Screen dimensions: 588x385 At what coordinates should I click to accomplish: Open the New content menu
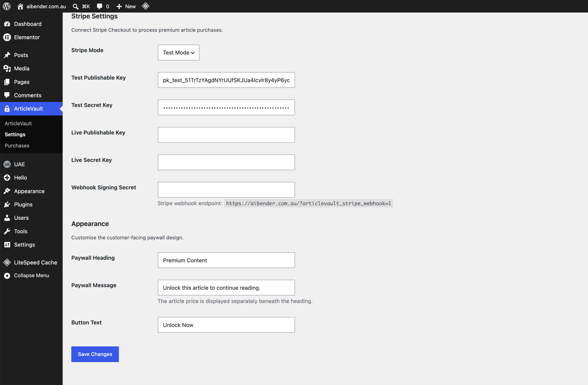pos(130,6)
